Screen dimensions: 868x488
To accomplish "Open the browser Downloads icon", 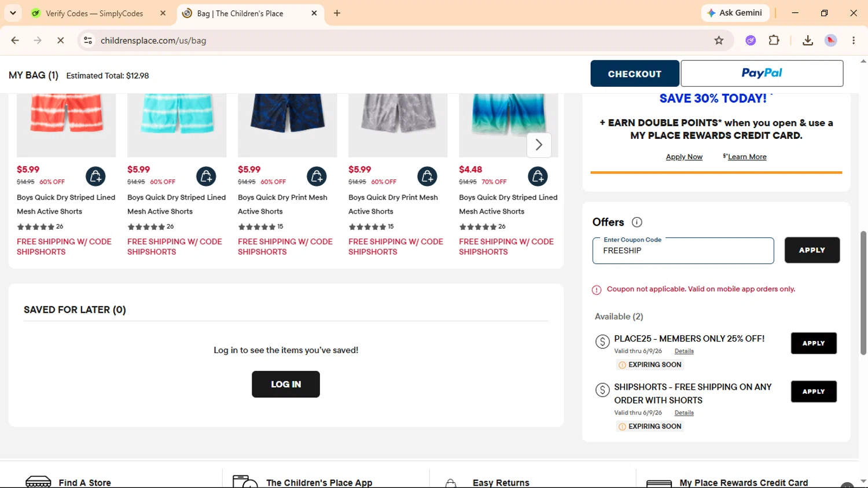I will pos(808,41).
